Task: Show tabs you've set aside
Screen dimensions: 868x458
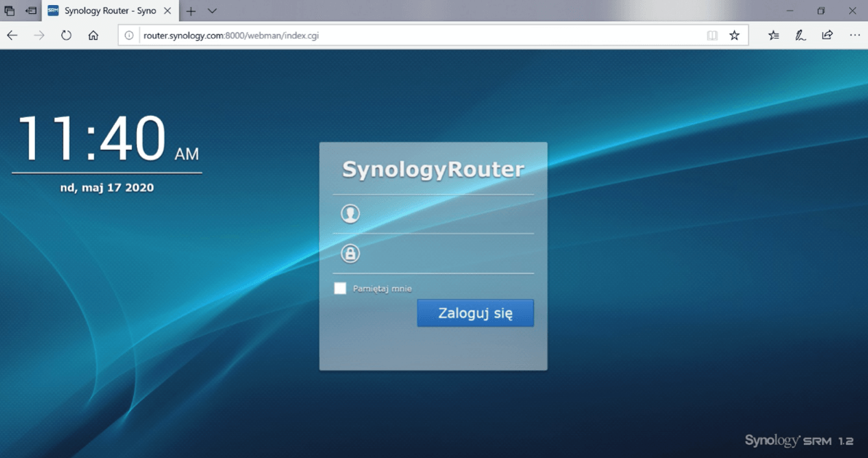Action: pos(9,11)
